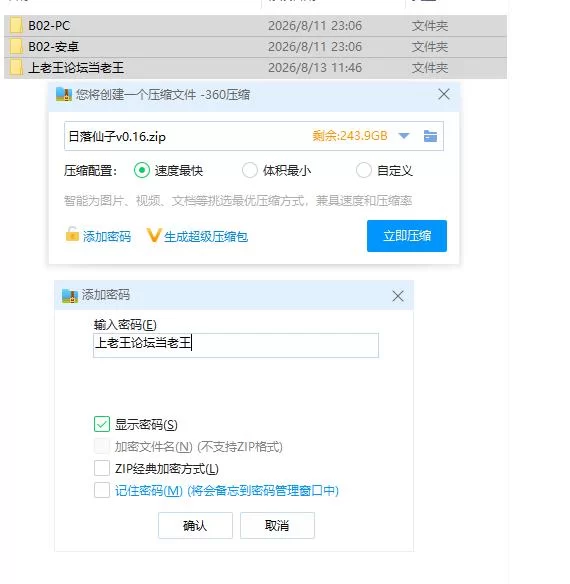This screenshot has height=584, width=570.
Task: Click the browse save folder icon
Action: coord(430,136)
